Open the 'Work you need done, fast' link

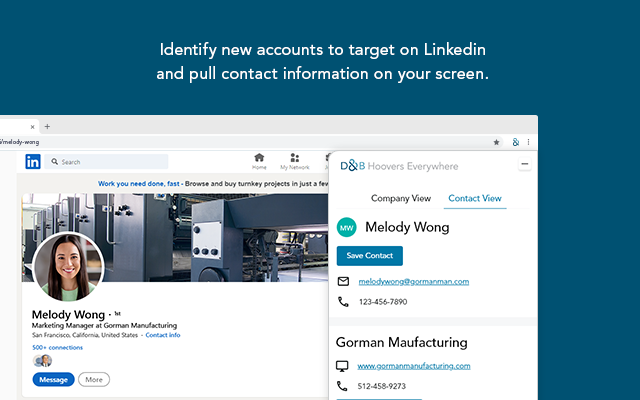tap(139, 184)
